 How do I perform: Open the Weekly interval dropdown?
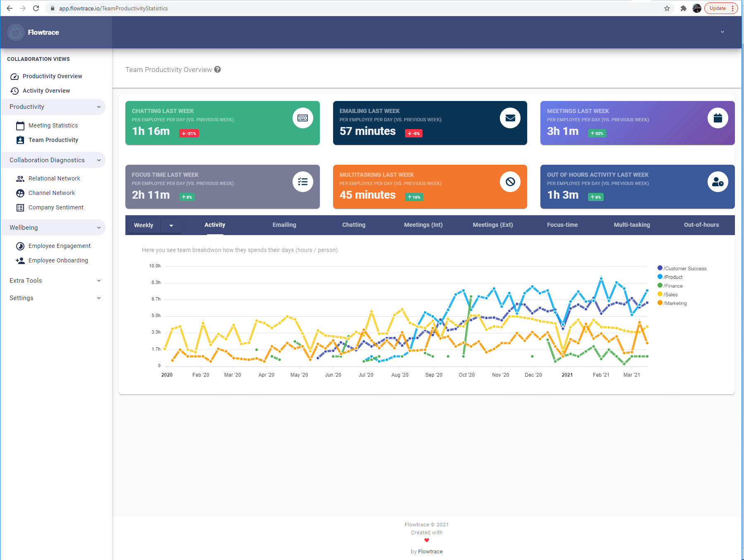pyautogui.click(x=171, y=225)
